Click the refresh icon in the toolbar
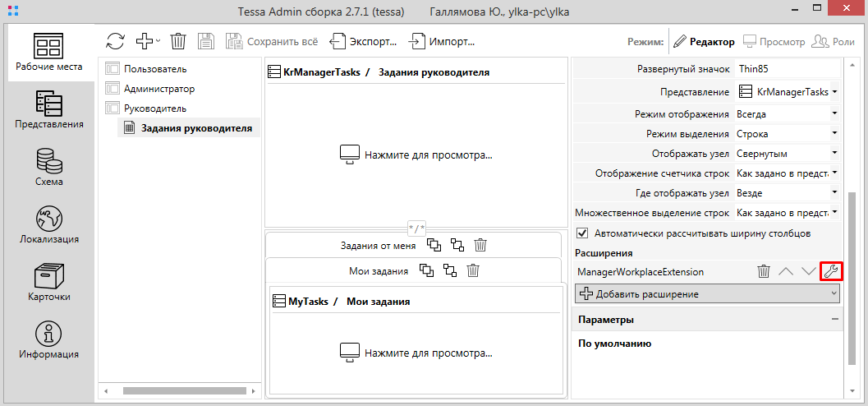868x406 pixels. click(x=116, y=41)
